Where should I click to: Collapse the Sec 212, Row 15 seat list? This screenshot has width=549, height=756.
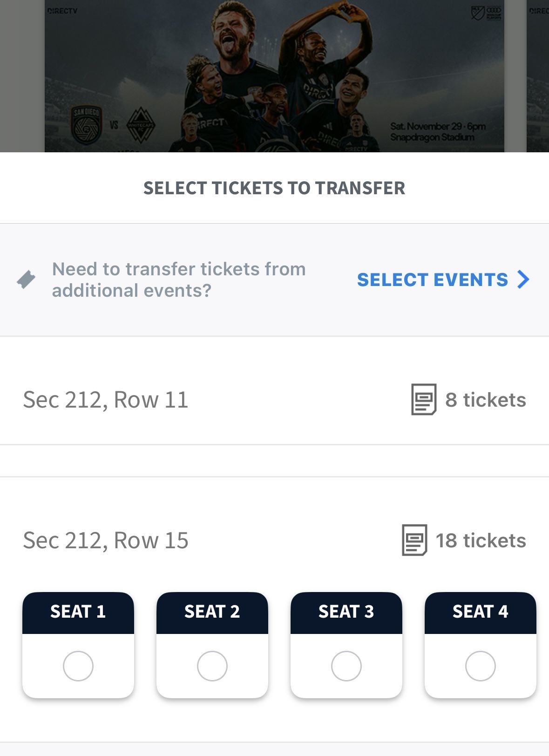[275, 541]
